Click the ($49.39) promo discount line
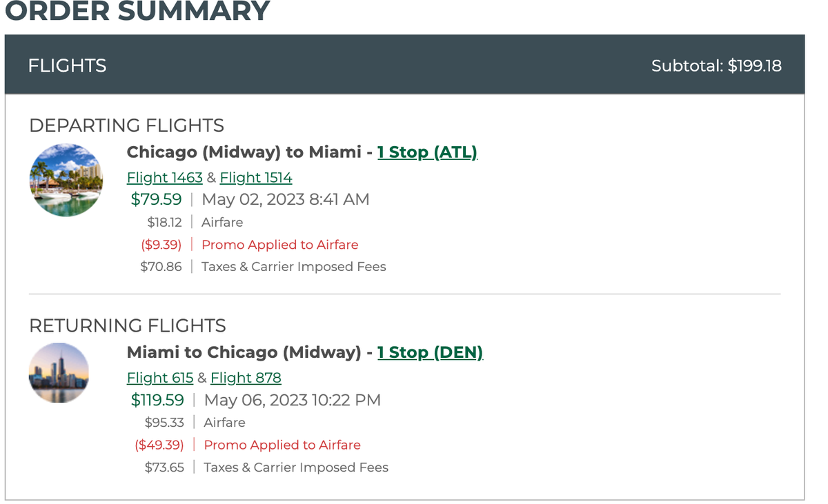 pyautogui.click(x=164, y=445)
